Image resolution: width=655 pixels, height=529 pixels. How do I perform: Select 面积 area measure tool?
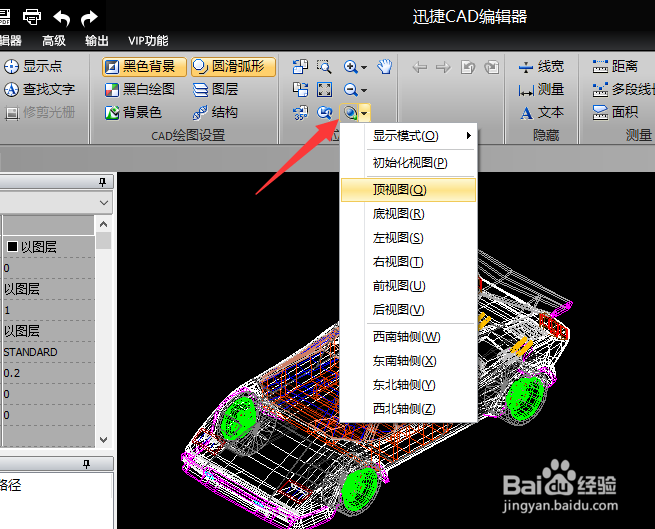pyautogui.click(x=616, y=112)
